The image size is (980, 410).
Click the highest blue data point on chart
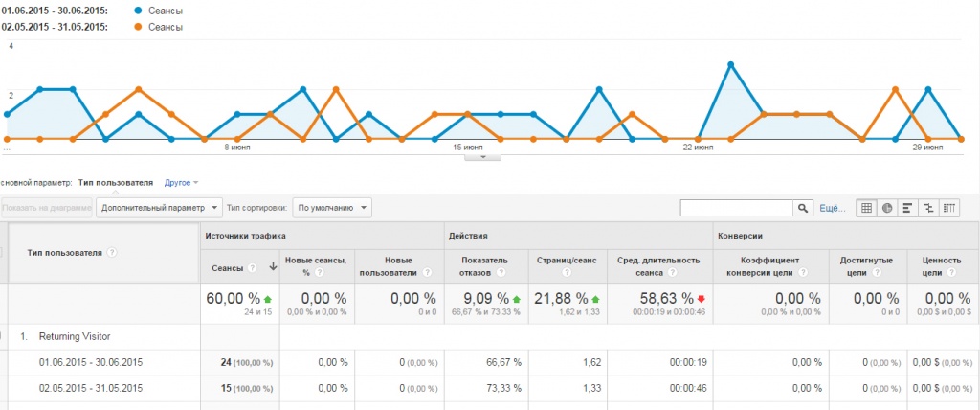tap(730, 64)
